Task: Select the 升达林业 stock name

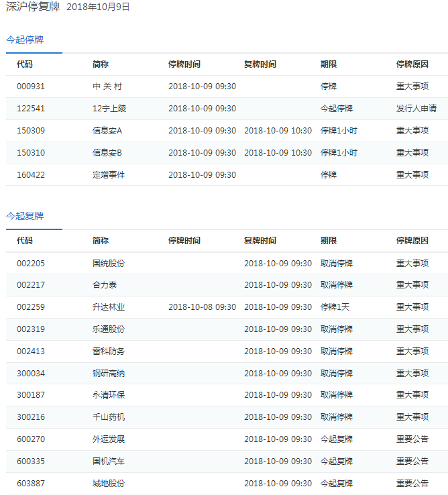Action: (108, 307)
